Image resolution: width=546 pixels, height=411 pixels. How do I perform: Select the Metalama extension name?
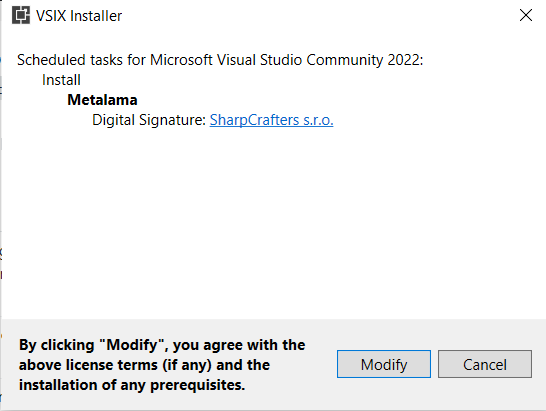point(102,100)
